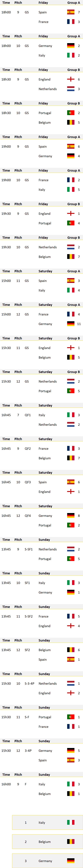Image resolution: width=83 pixels, height=868 pixels.
Task: Click Netherlands team name in the S-SF1 match
Action: tap(48, 550)
